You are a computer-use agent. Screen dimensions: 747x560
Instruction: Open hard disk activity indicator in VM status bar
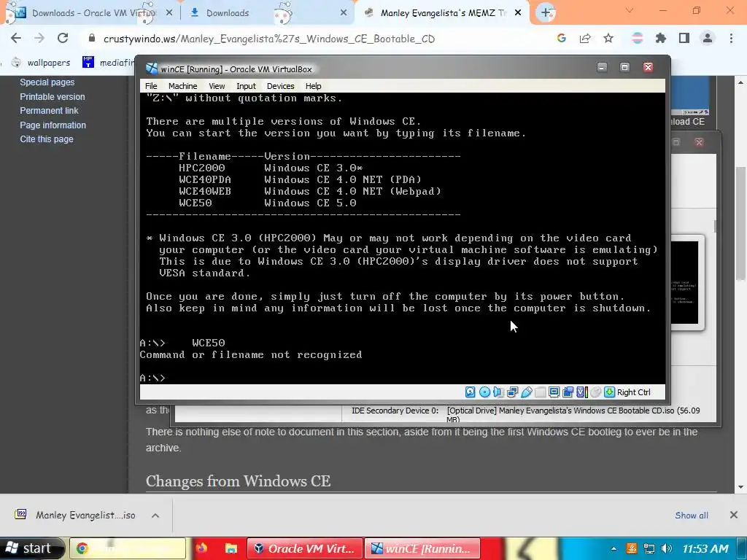pyautogui.click(x=471, y=392)
